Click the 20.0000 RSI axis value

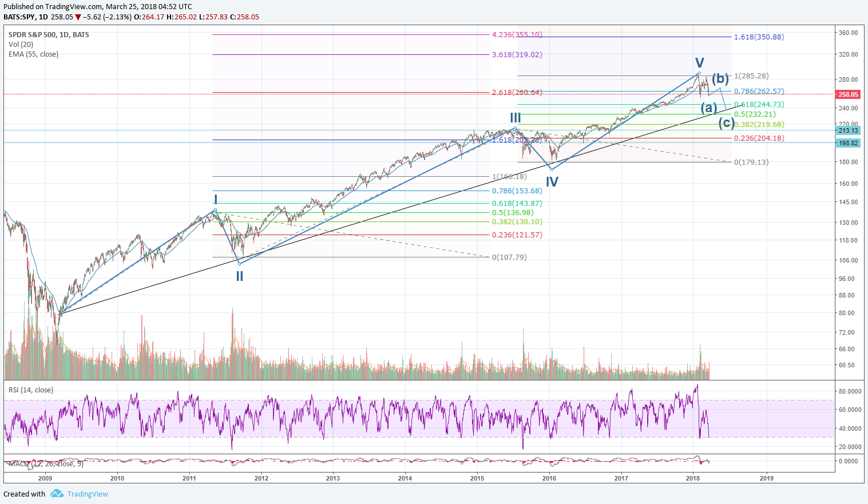(850, 447)
